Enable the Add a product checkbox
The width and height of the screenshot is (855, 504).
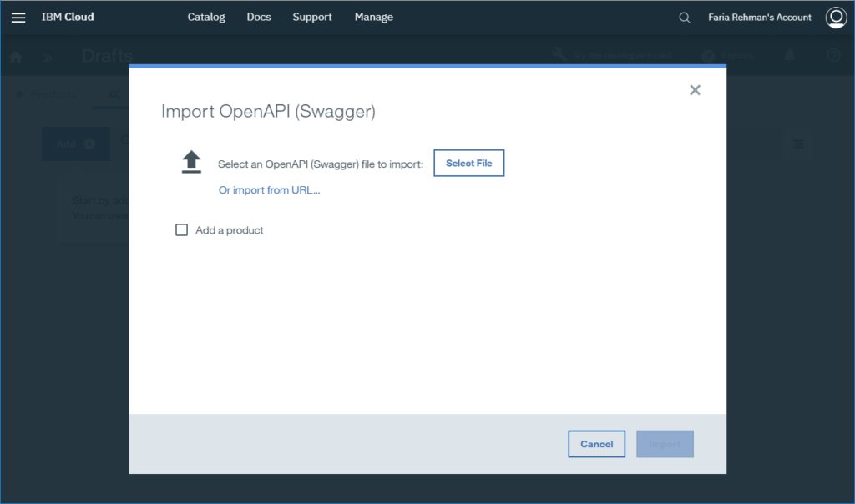pos(181,229)
